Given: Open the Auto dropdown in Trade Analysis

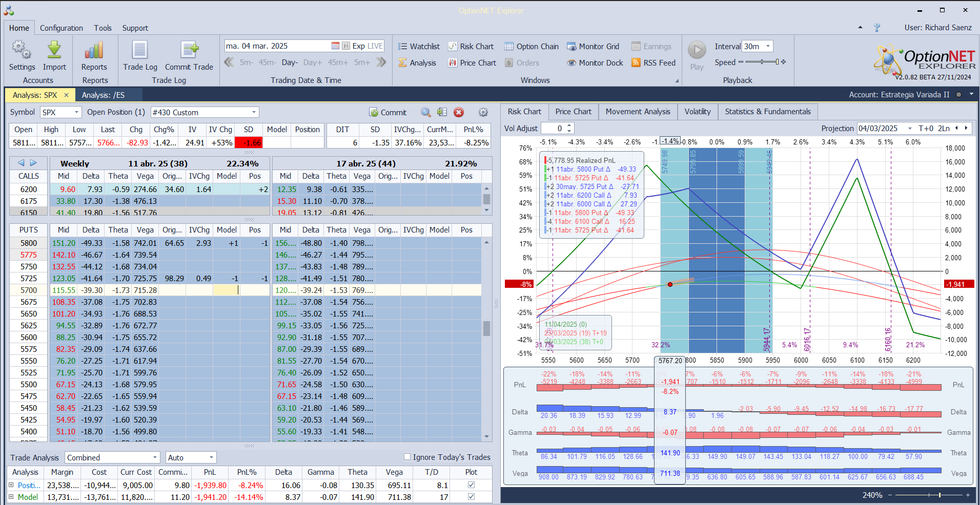Looking at the screenshot, I should tap(211, 457).
